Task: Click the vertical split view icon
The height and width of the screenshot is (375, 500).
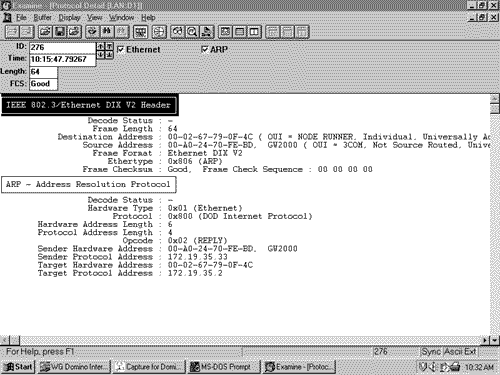Action: click(254, 32)
